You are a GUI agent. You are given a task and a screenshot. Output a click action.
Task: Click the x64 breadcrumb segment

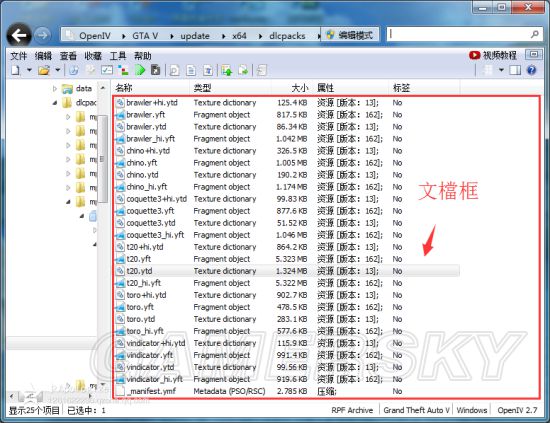coord(239,35)
